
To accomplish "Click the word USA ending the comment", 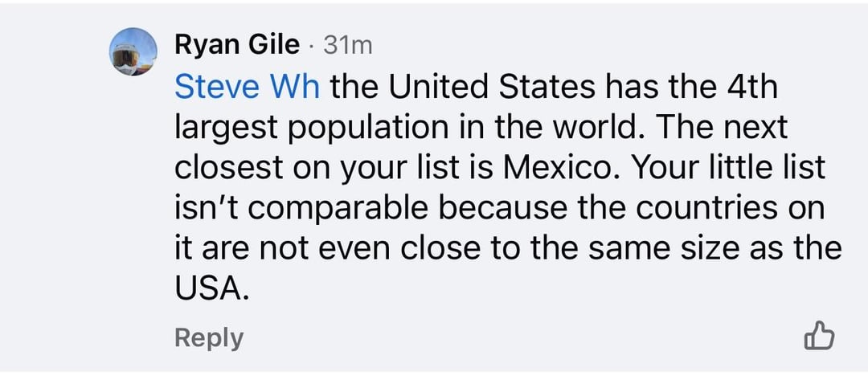I will pyautogui.click(x=207, y=289).
